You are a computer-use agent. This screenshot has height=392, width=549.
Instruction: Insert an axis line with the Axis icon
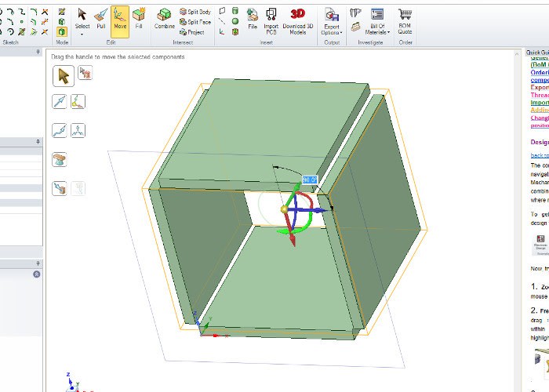[222, 21]
